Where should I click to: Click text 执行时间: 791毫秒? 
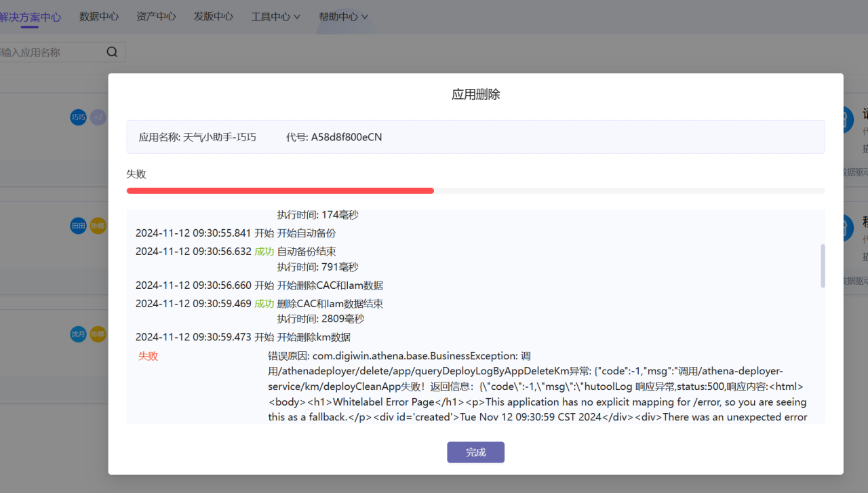318,267
